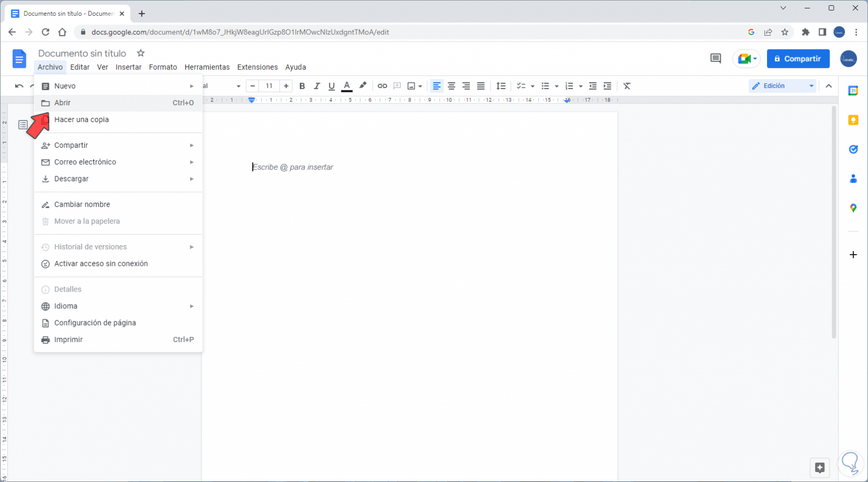This screenshot has width=868, height=482.
Task: Expand the Compartir submenu in Archivo
Action: click(x=118, y=145)
